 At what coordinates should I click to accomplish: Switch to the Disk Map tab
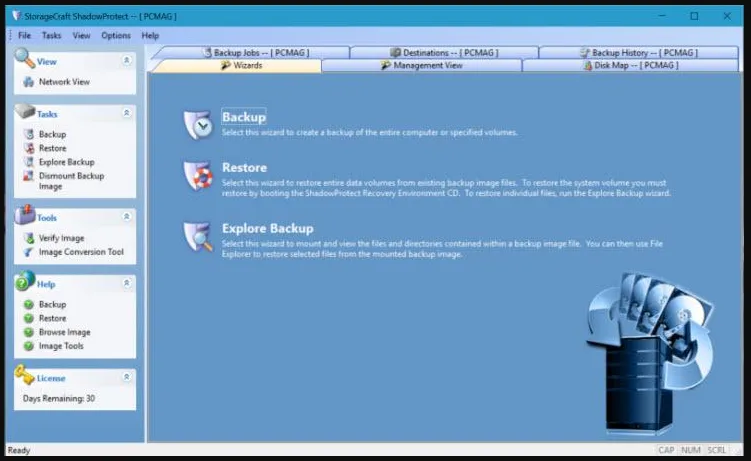coord(630,66)
